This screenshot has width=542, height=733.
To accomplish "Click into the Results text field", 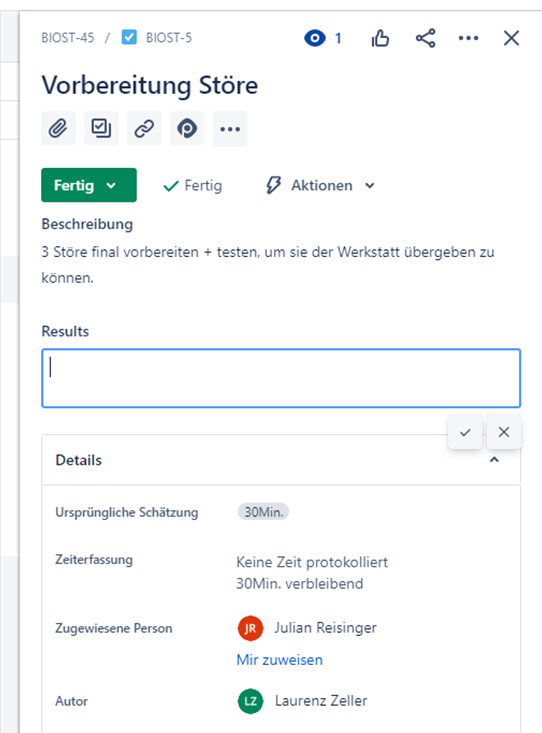I will pyautogui.click(x=281, y=378).
